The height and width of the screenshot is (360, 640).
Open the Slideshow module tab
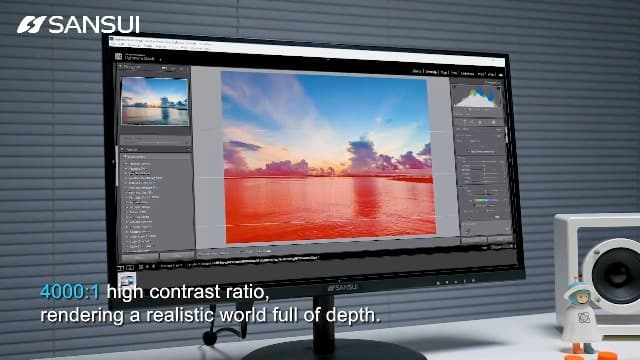click(467, 73)
